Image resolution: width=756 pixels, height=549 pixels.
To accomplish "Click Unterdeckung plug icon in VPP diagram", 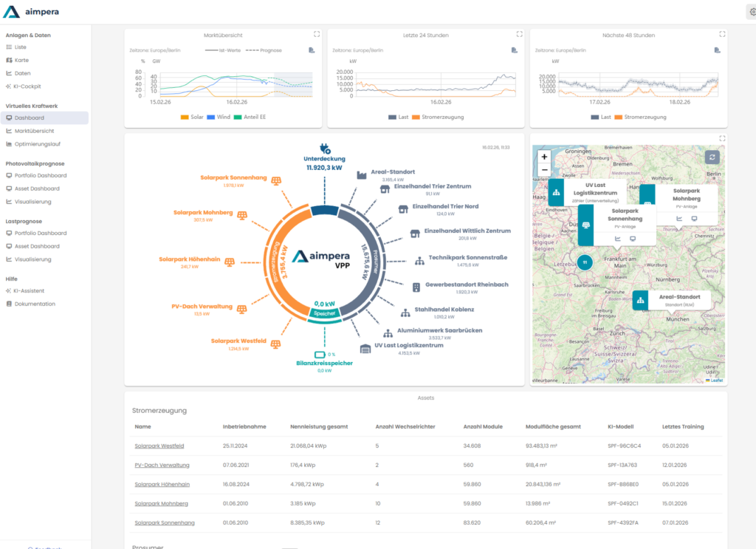I will [x=325, y=149].
